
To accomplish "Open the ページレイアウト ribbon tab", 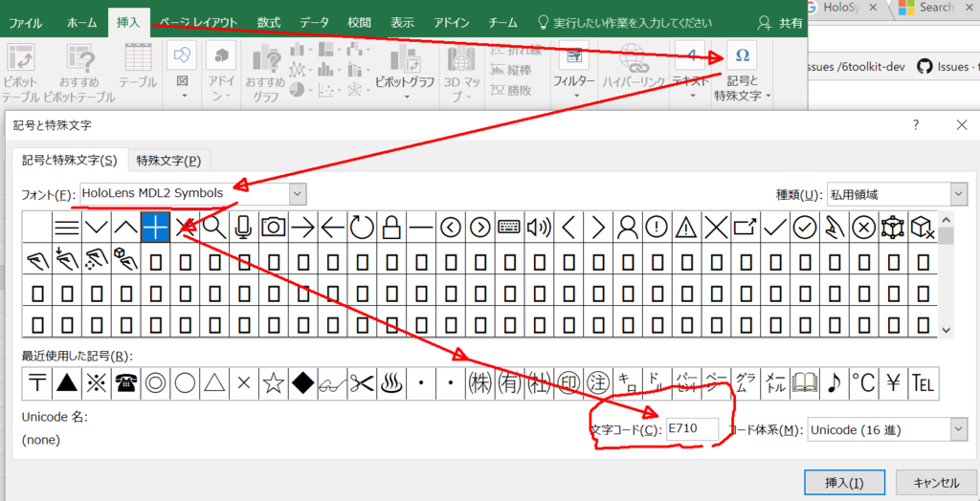I will coord(198,23).
